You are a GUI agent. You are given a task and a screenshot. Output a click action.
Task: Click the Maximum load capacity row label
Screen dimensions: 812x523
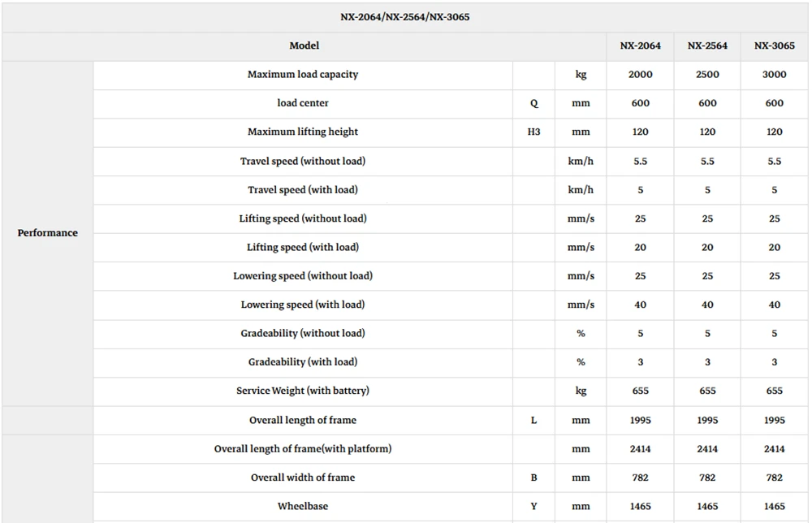303,75
